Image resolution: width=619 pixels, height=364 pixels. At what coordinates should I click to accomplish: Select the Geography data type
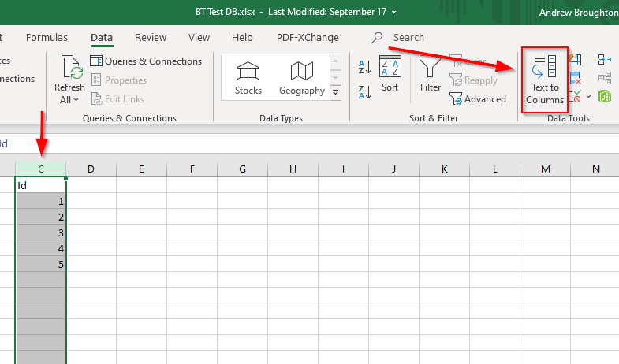pyautogui.click(x=302, y=78)
